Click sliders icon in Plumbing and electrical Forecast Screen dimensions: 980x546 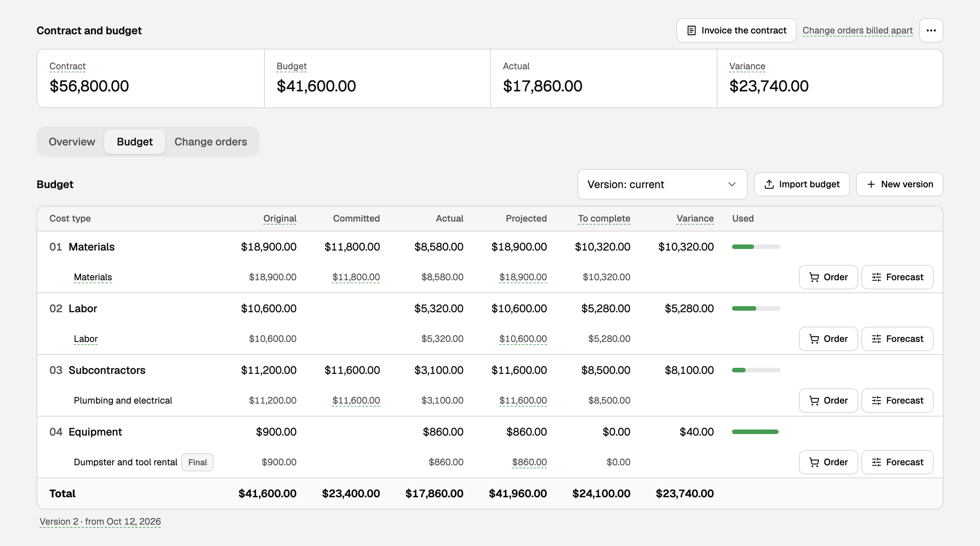pyautogui.click(x=877, y=401)
